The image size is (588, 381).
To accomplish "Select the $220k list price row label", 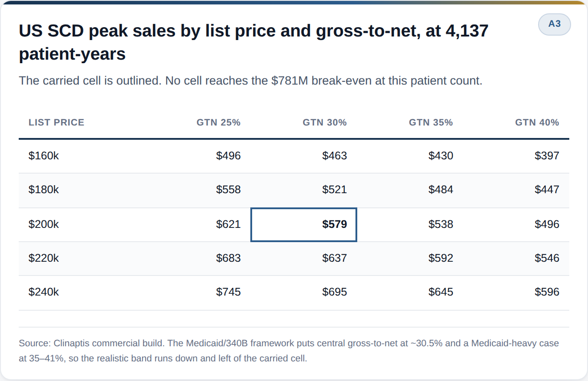I will click(44, 258).
